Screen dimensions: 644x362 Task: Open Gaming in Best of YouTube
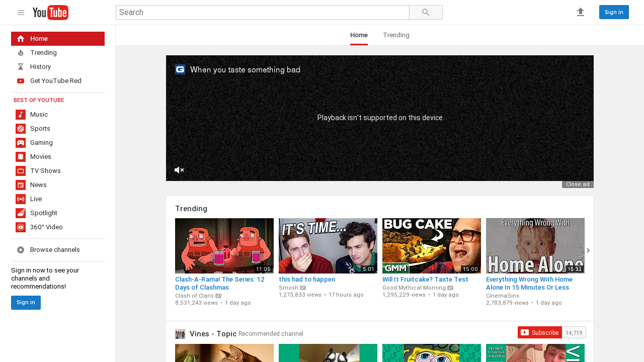pyautogui.click(x=58, y=143)
